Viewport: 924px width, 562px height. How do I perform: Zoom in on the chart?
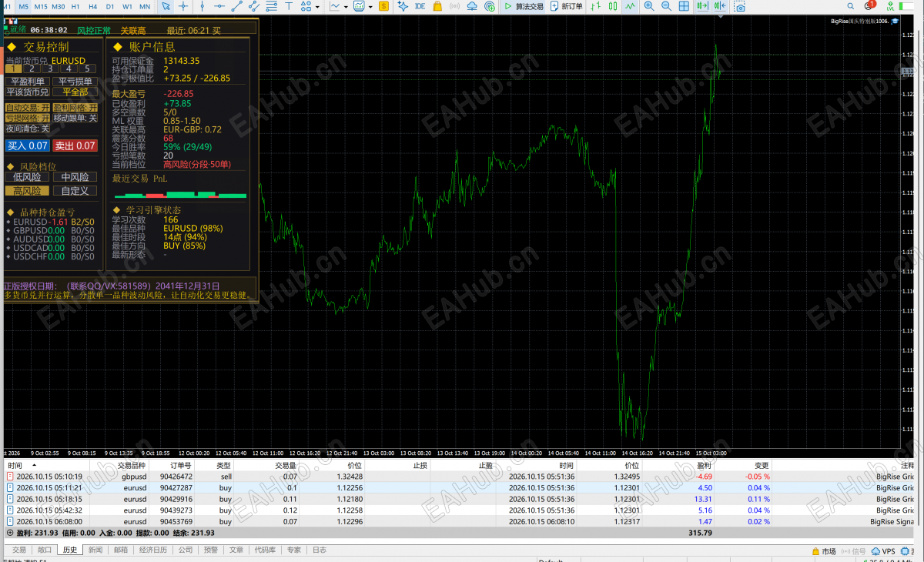(649, 6)
